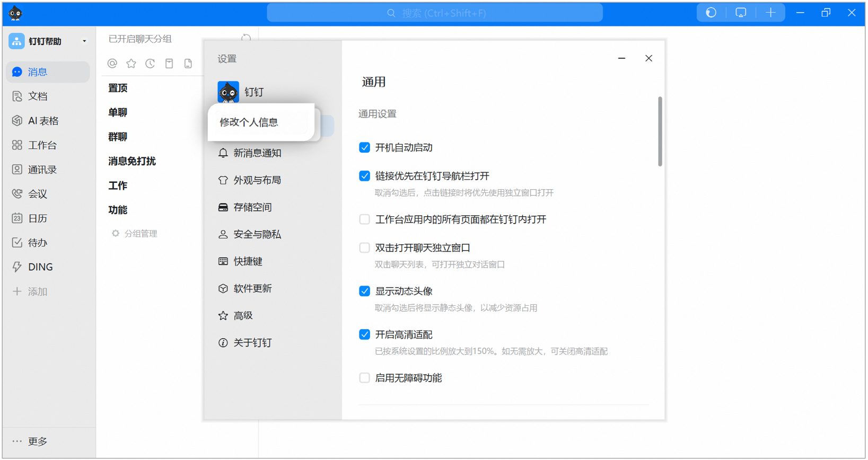The height and width of the screenshot is (460, 868).
Task: Click the @ mentions filter icon
Action: point(112,64)
